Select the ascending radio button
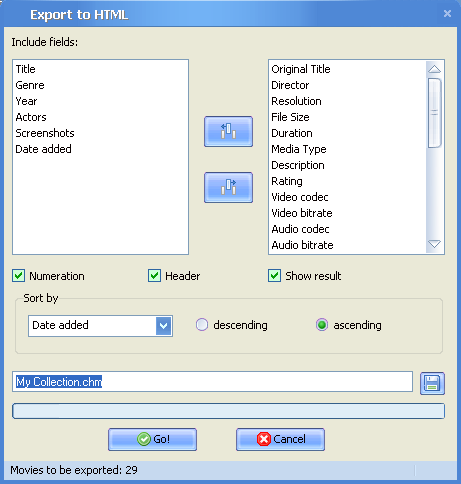Image resolution: width=461 pixels, height=484 pixels. click(x=322, y=325)
